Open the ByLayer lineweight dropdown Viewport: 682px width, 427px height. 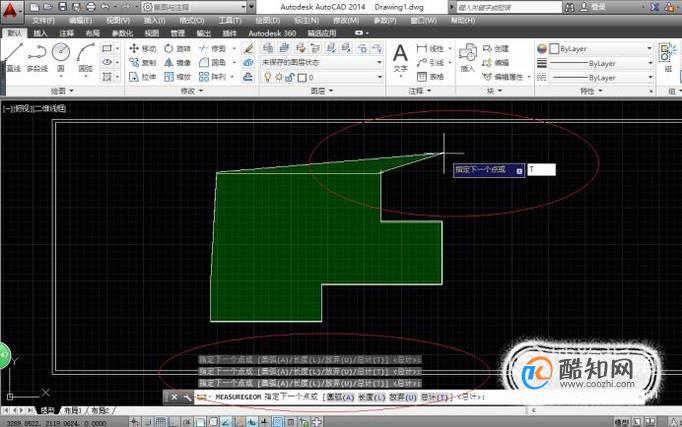(601, 63)
